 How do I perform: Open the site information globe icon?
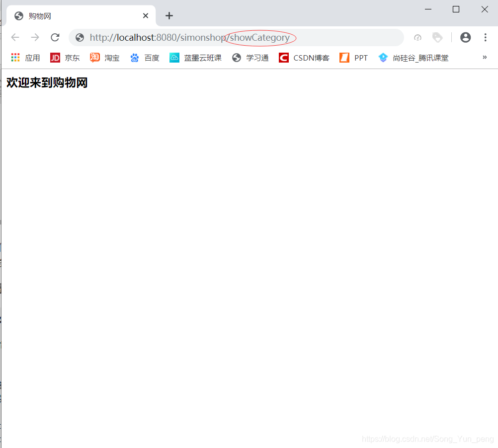click(80, 37)
